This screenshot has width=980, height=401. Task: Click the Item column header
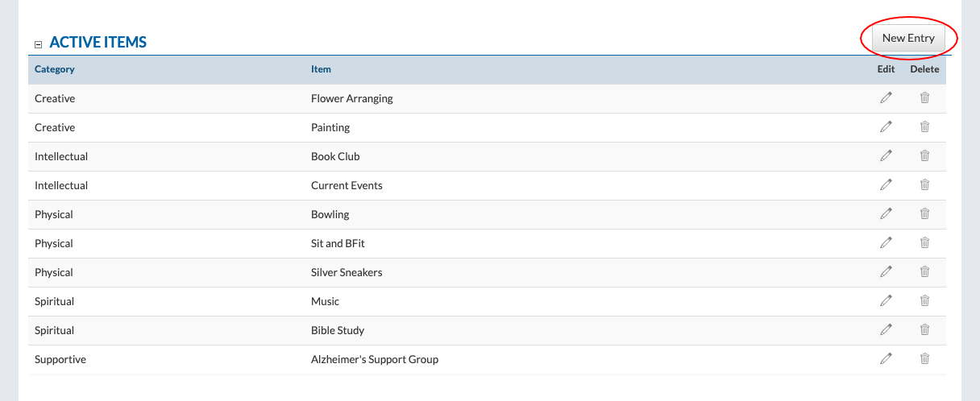point(321,69)
